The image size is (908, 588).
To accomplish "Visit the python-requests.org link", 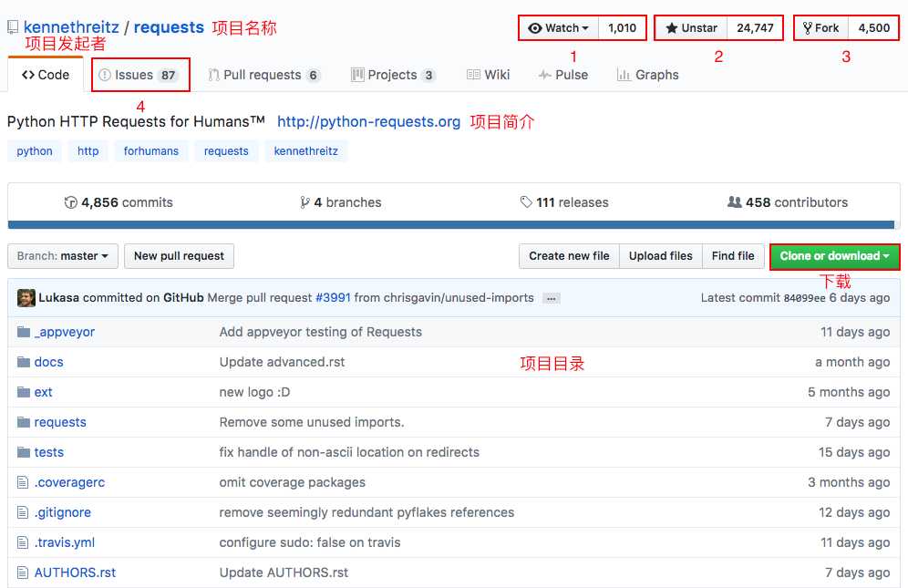I will pos(369,121).
